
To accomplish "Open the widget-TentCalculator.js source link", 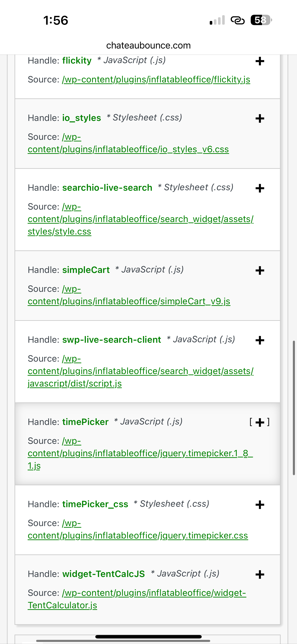I will 154,593.
